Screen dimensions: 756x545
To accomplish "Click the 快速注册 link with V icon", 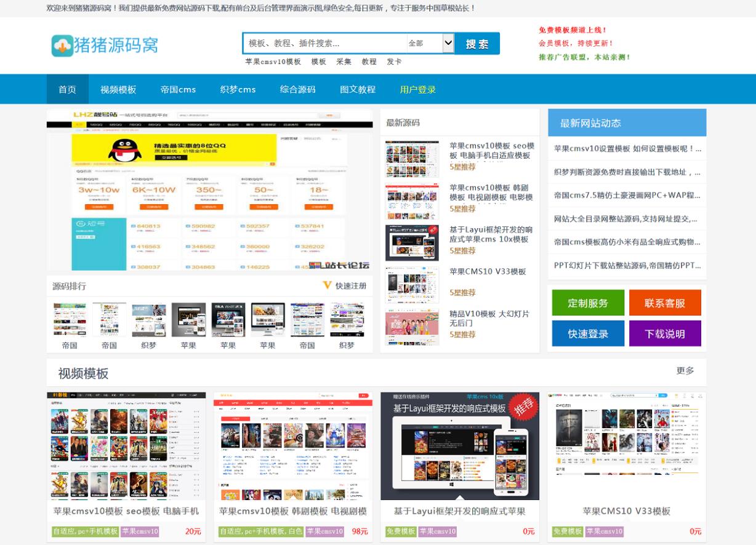I will [345, 286].
